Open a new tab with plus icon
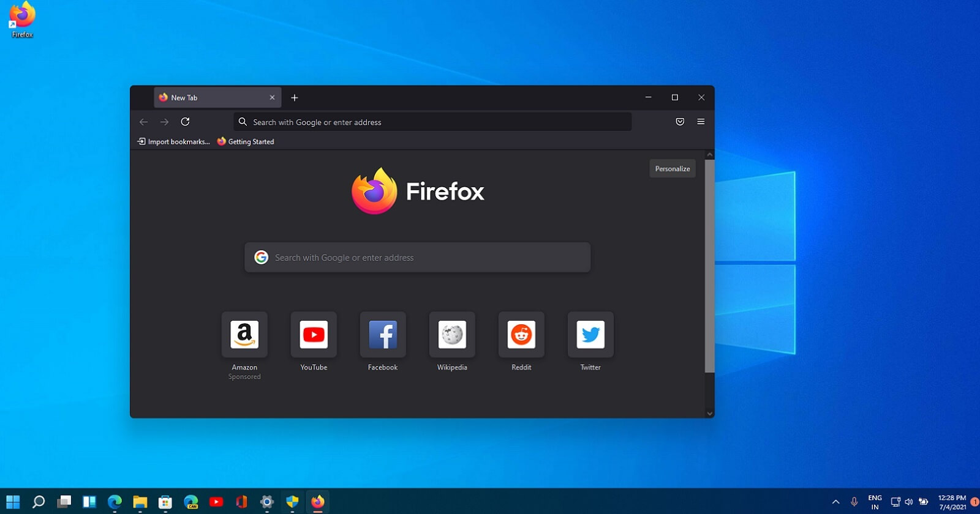This screenshot has width=980, height=514. 295,98
